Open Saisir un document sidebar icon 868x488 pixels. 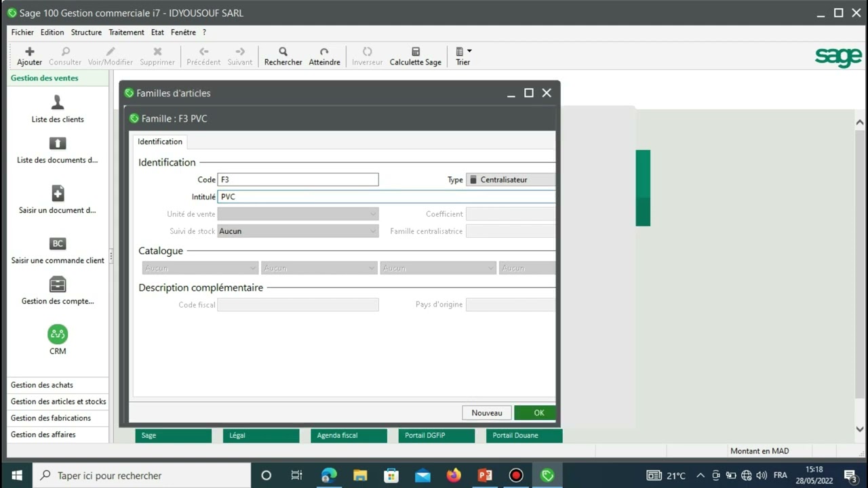pyautogui.click(x=58, y=193)
